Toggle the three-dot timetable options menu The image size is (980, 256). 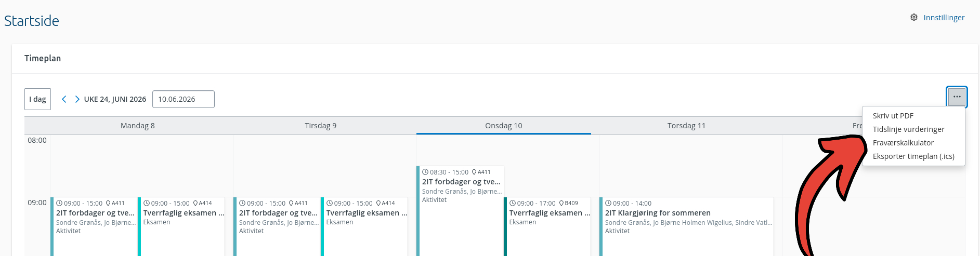click(x=957, y=97)
